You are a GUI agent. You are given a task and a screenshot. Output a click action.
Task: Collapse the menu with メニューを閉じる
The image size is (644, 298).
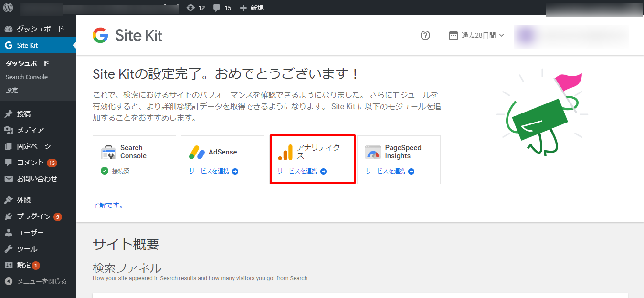point(38,281)
